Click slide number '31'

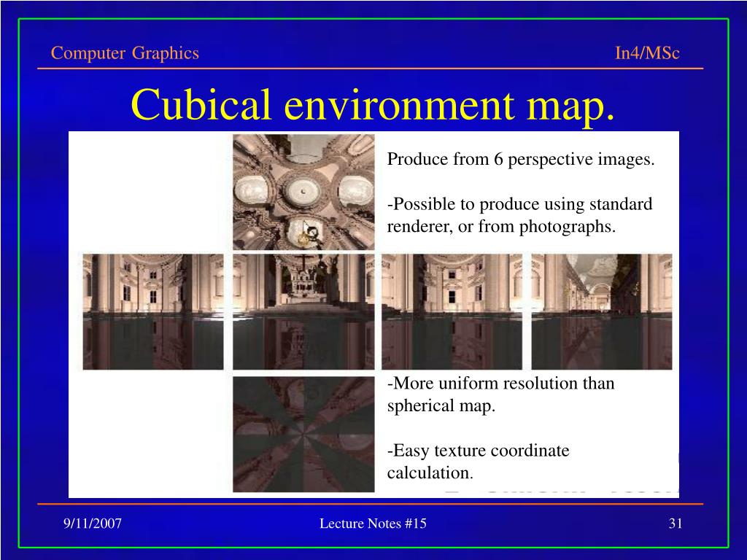click(676, 524)
